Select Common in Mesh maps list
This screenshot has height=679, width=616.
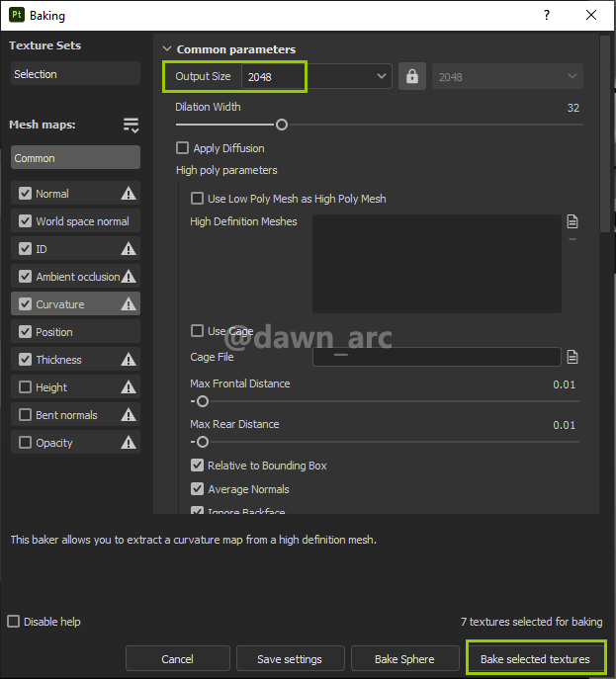click(x=75, y=157)
